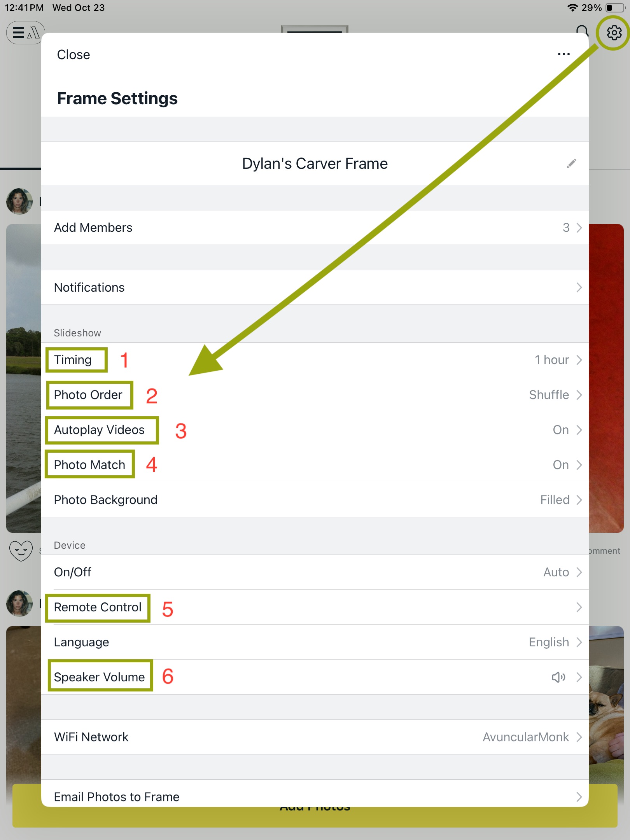Tap the smiling heart reaction icon
Screen dimensions: 630x840
click(x=21, y=551)
